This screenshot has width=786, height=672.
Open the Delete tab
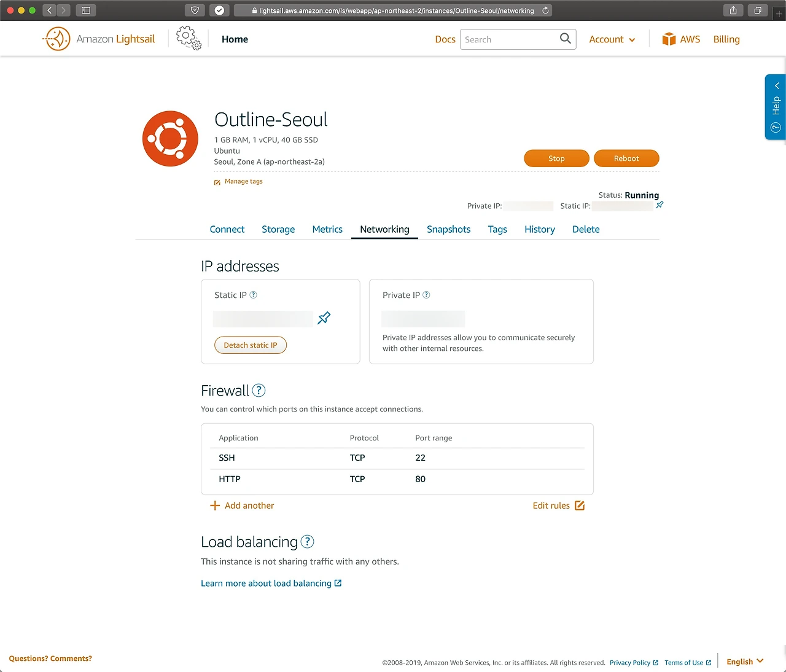(x=586, y=229)
